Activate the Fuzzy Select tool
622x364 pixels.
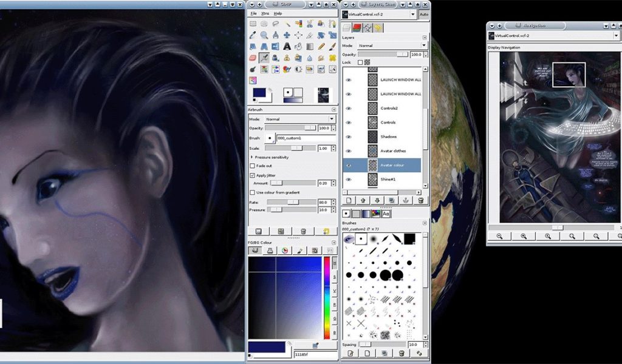[x=287, y=23]
